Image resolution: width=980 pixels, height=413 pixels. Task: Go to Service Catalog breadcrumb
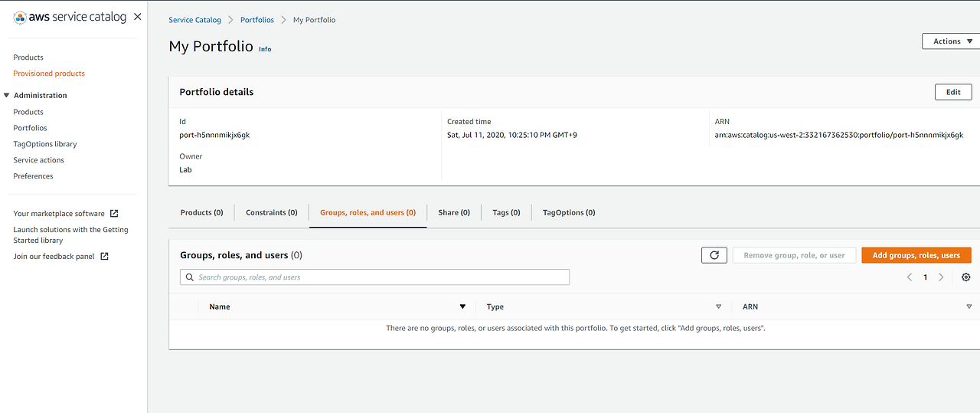click(x=194, y=20)
